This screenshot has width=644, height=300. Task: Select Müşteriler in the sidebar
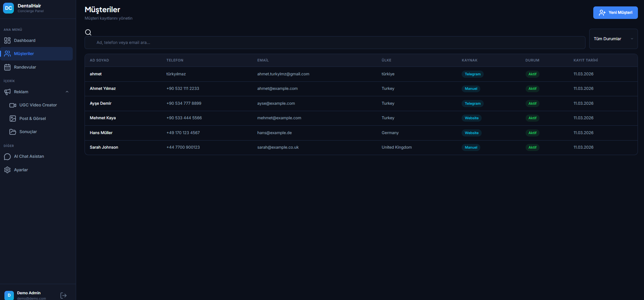[24, 54]
